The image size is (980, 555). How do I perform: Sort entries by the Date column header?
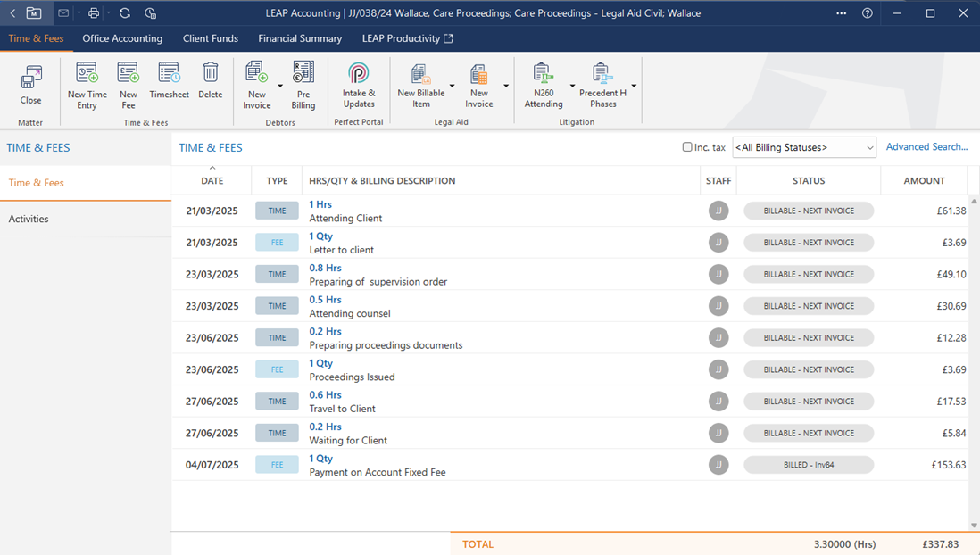click(x=212, y=180)
